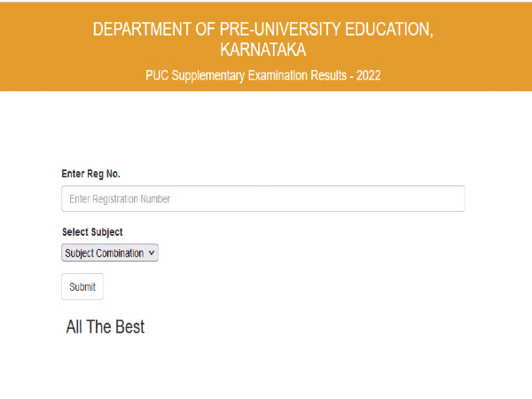Click the Enter Registration Number input field
The height and width of the screenshot is (399, 532).
click(262, 199)
